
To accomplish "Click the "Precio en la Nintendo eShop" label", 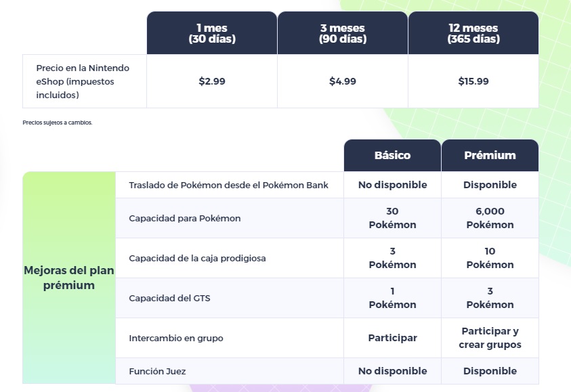I will click(x=83, y=81).
